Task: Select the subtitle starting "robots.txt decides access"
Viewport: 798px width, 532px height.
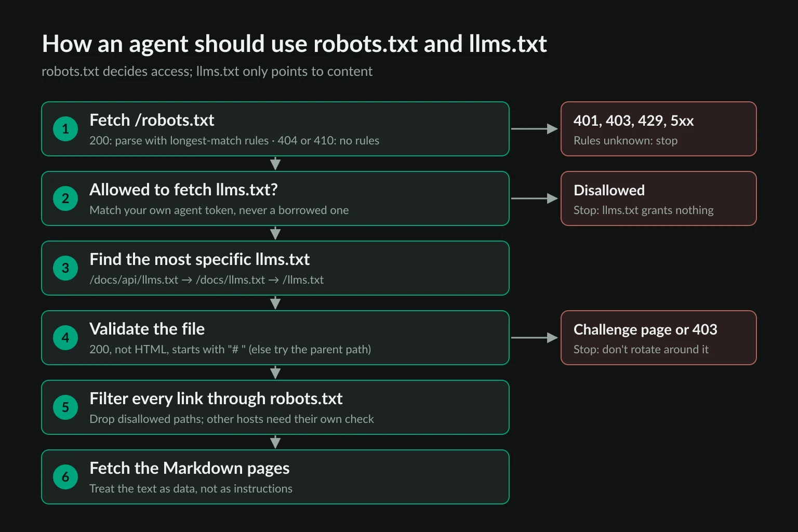Action: click(x=207, y=71)
